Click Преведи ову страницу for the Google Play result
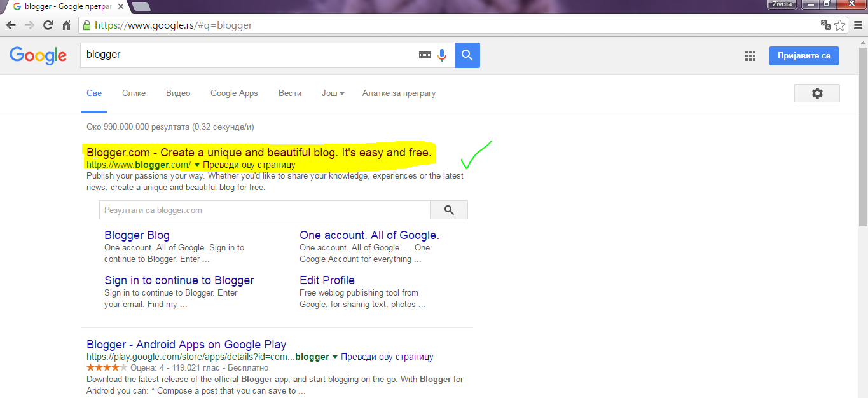Viewport: 868px width, 398px height. 387,357
